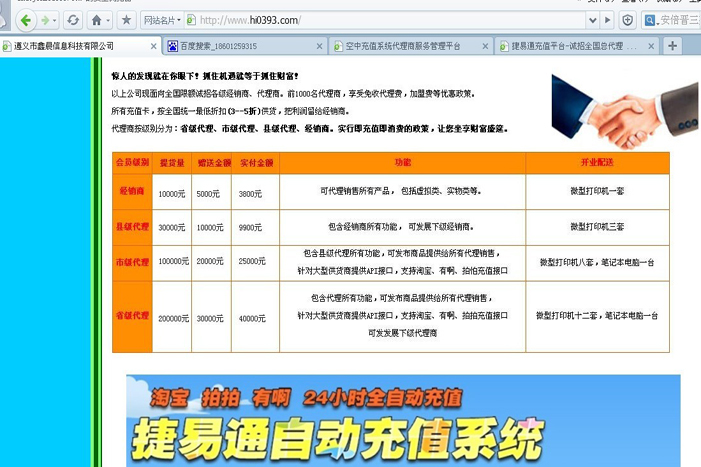Viewport: 701px width, 467px height.
Task: Open a new tab with plus button
Action: tap(672, 46)
